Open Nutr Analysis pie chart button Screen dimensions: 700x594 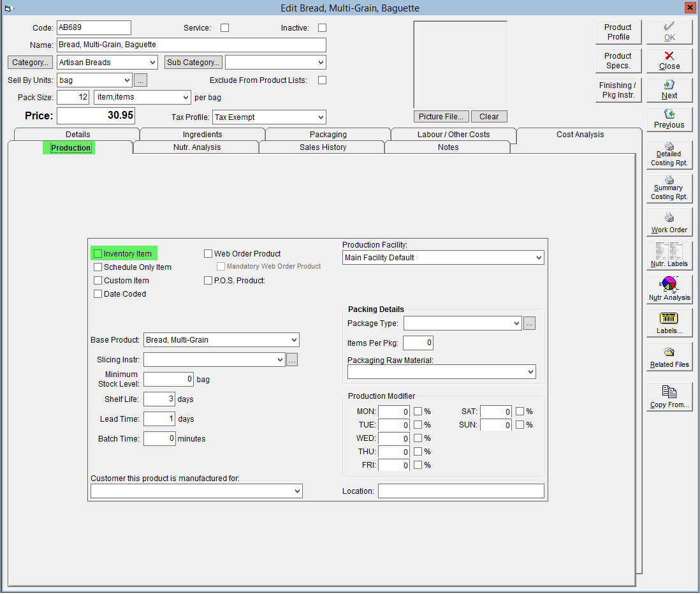pos(669,290)
